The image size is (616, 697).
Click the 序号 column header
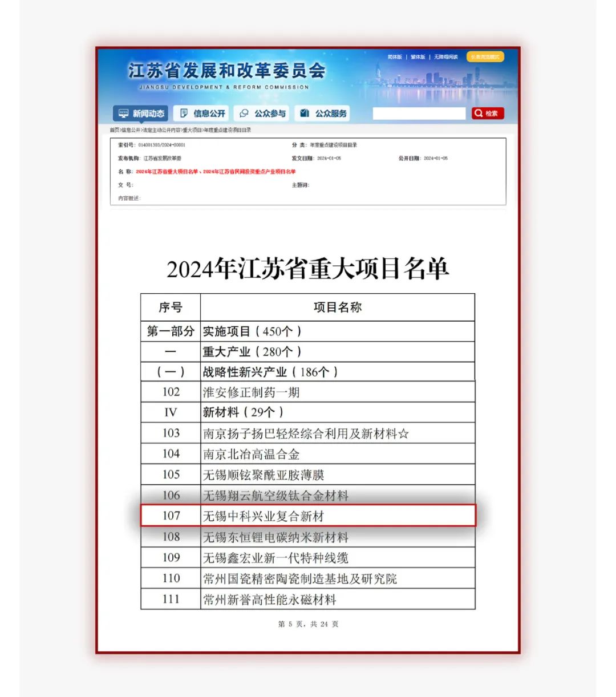(x=171, y=307)
